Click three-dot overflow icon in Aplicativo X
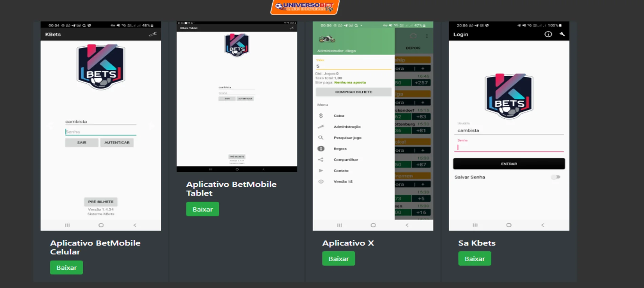This screenshot has width=644, height=288. click(x=427, y=36)
